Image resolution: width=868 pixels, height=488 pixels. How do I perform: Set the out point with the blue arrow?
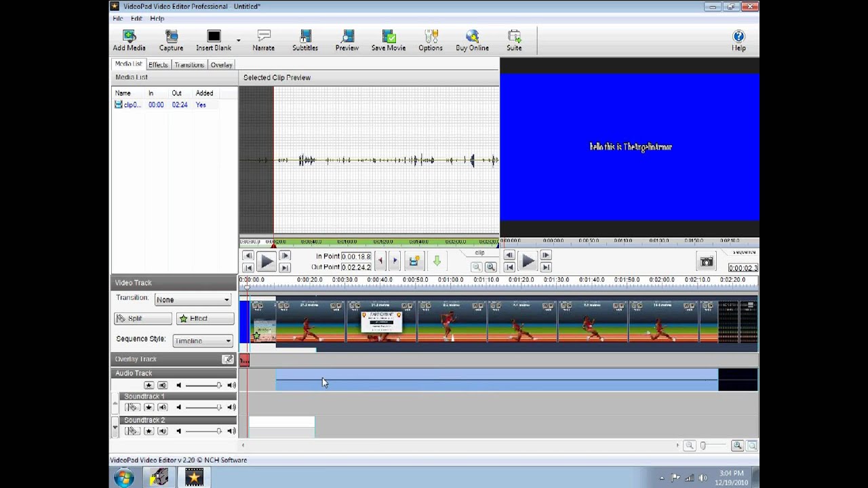395,261
